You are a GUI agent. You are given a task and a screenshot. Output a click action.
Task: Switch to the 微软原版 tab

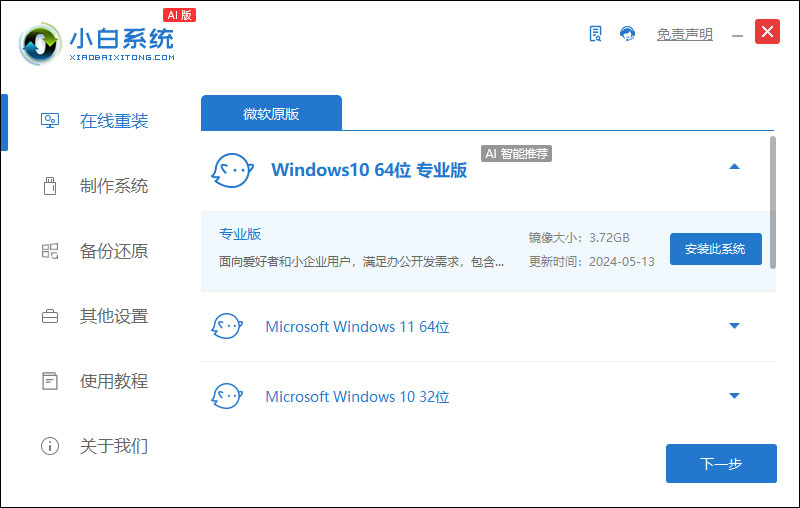click(271, 113)
